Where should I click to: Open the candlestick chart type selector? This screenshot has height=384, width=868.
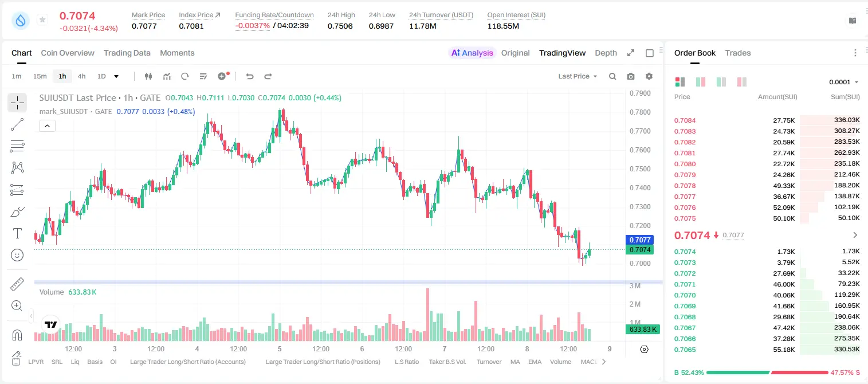(x=149, y=76)
